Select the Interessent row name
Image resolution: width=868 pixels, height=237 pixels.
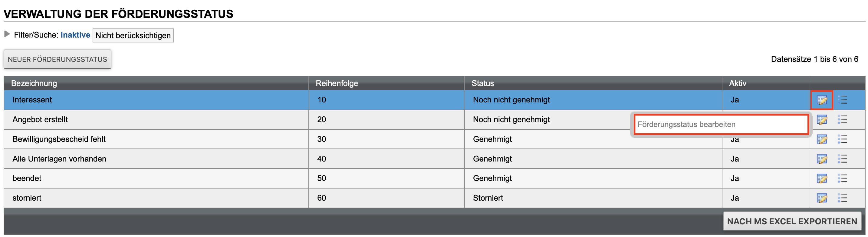[32, 100]
